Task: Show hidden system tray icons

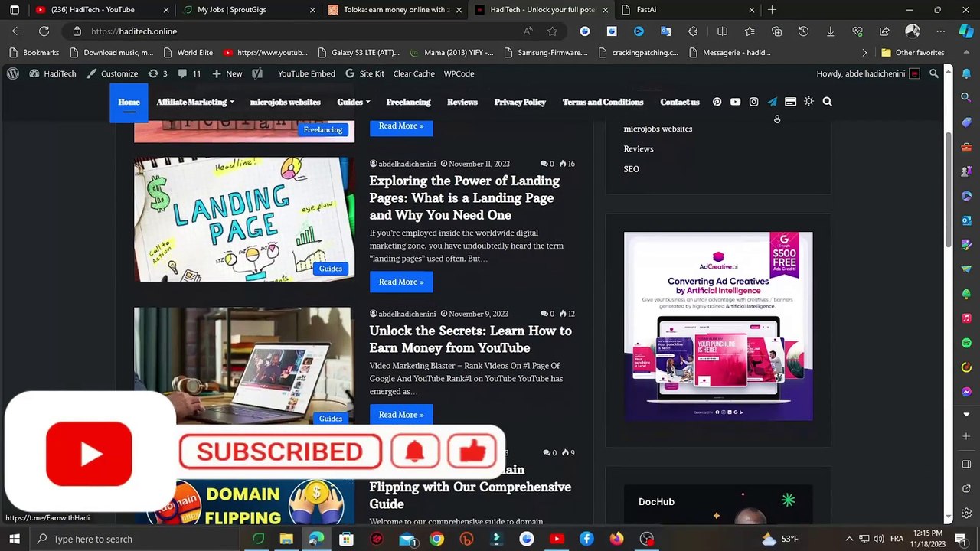Action: pos(849,539)
